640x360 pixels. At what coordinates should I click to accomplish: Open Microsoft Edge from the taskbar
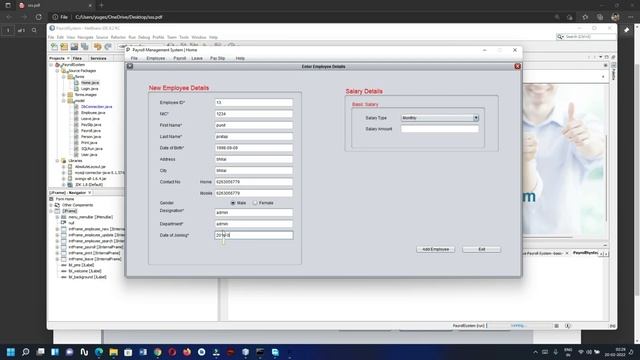99,352
